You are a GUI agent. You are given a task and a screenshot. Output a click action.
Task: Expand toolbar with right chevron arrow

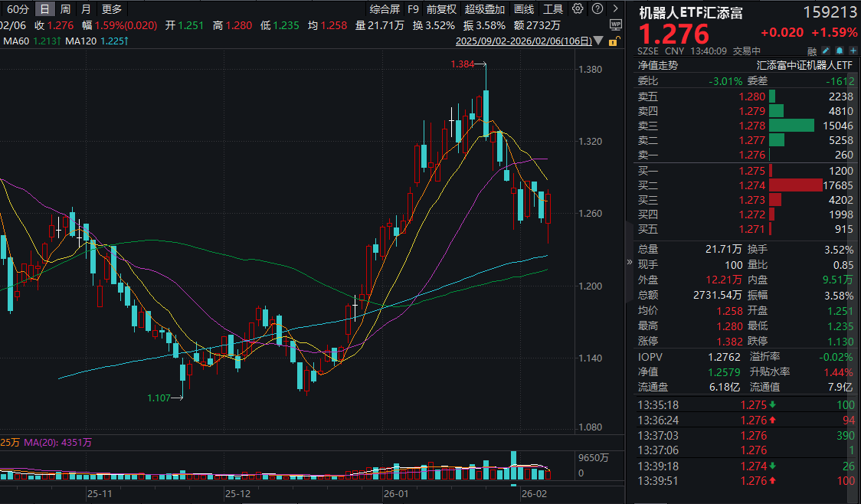[615, 9]
